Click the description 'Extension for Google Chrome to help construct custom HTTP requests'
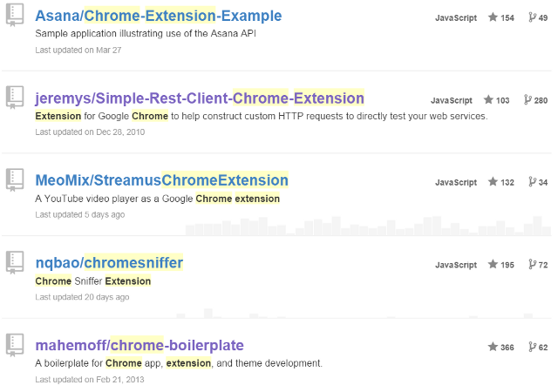 click(x=262, y=116)
